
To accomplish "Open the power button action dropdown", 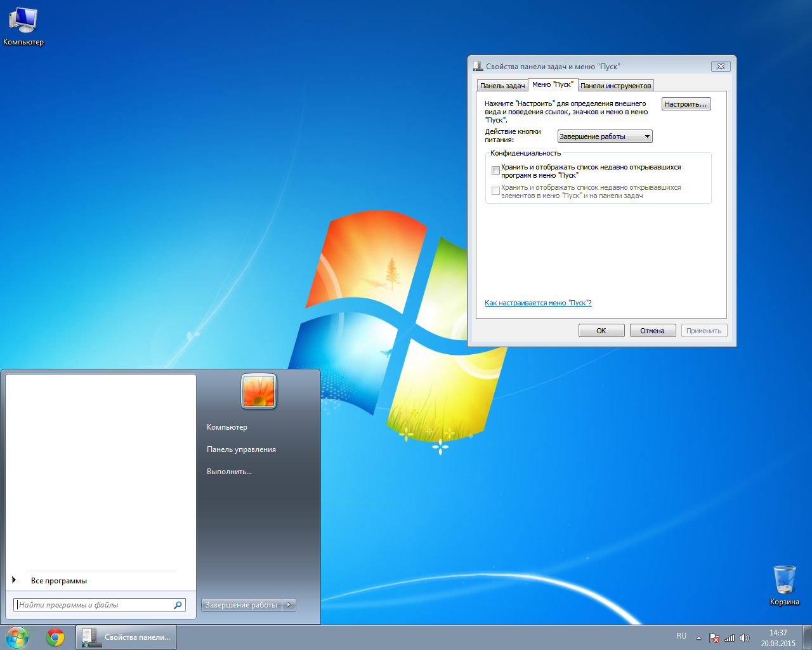I will coord(605,136).
